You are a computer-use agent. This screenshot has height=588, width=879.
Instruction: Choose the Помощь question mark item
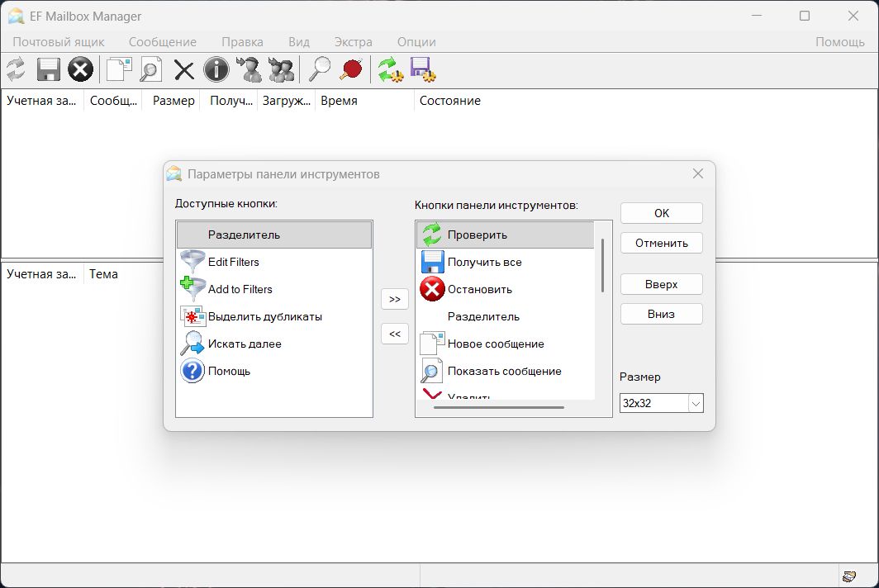[x=229, y=371]
